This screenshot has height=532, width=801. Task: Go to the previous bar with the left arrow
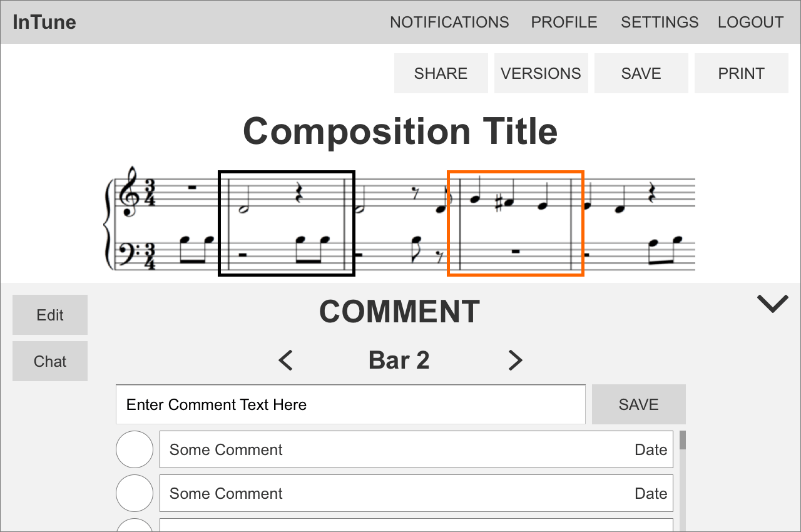[x=285, y=361]
